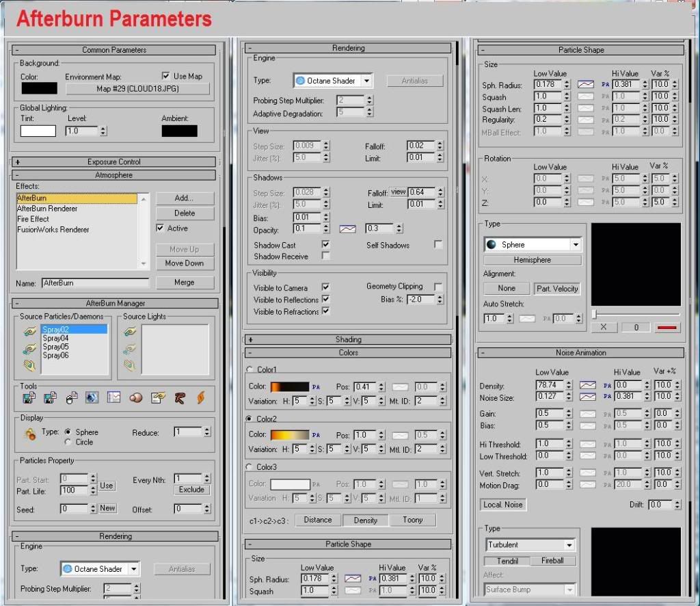Open the Map #29 (CLOUD18.JPG) button
Image resolution: width=700 pixels, height=606 pixels.
pos(137,89)
